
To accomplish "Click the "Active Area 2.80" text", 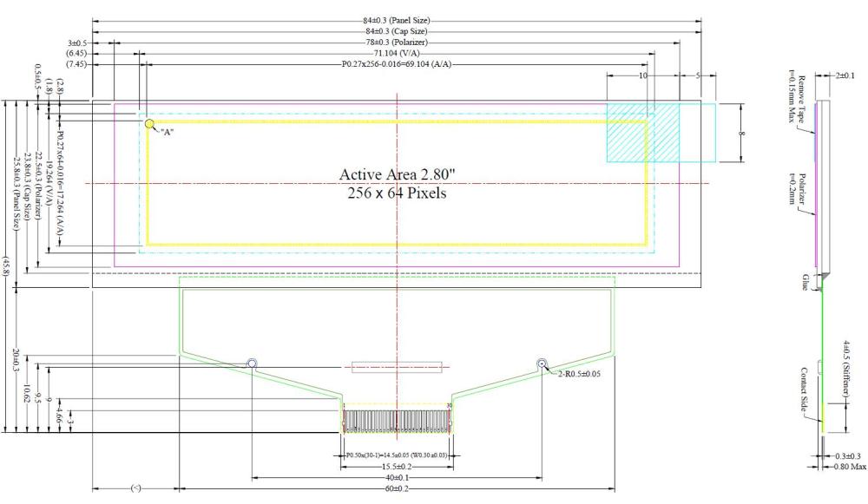I will pyautogui.click(x=398, y=174).
